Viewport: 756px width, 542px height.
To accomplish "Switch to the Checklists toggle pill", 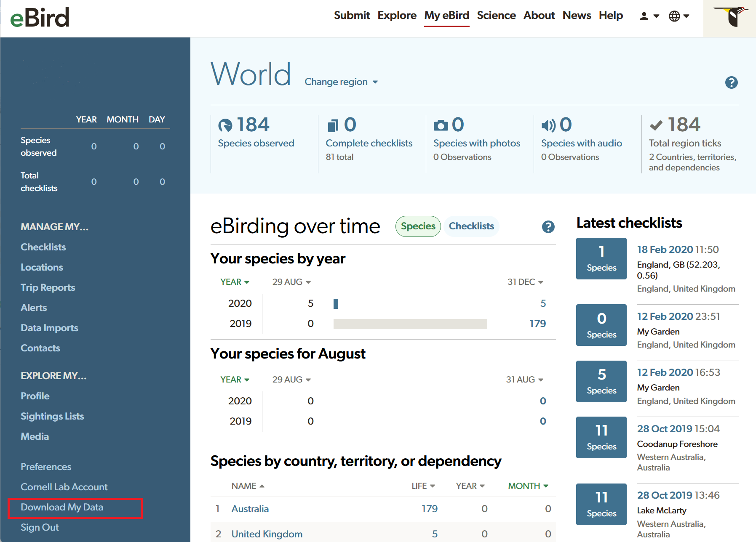I will 471,226.
